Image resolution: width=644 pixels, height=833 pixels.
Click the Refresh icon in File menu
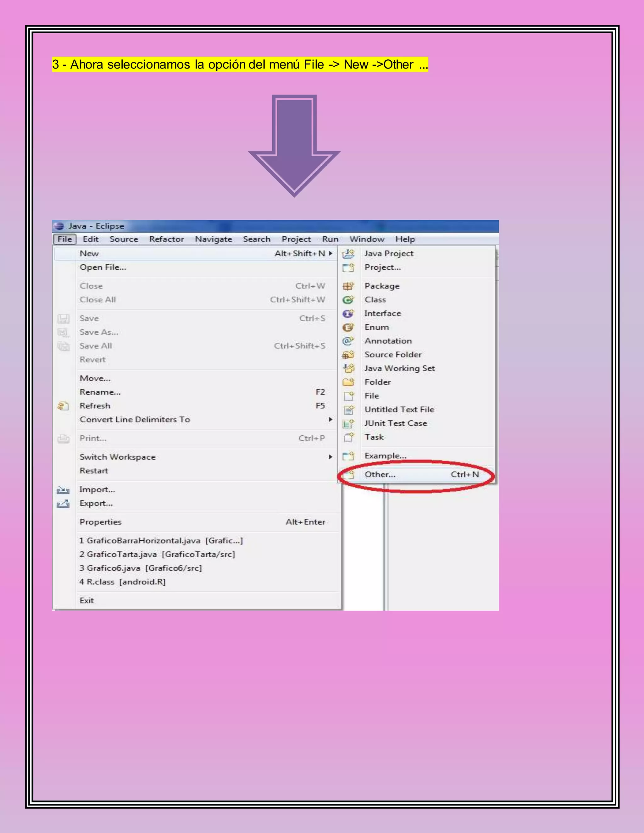click(63, 406)
